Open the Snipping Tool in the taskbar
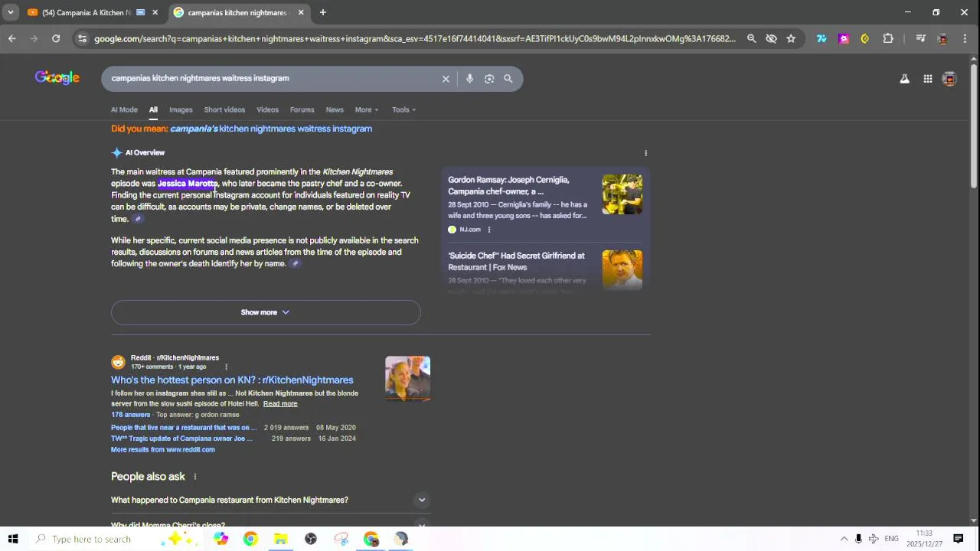 (x=341, y=539)
